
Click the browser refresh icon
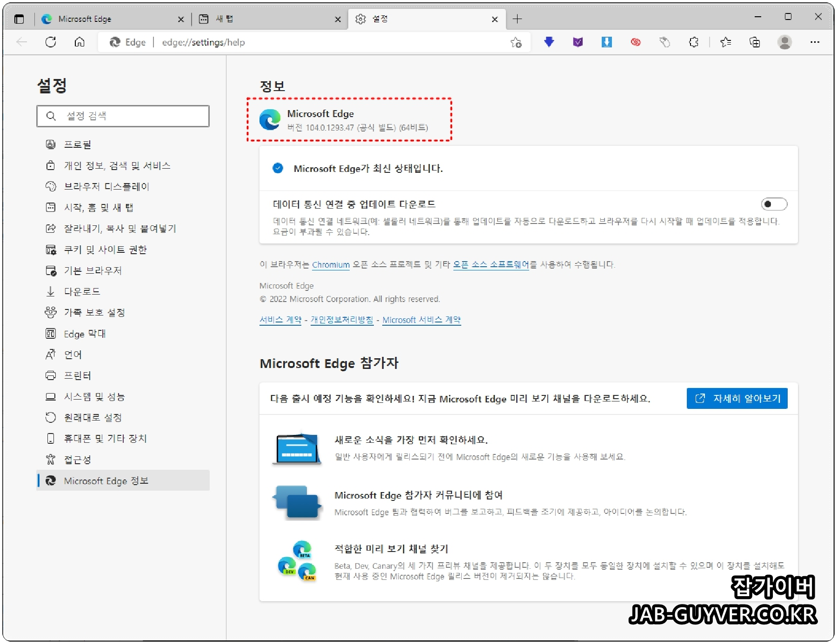[51, 42]
